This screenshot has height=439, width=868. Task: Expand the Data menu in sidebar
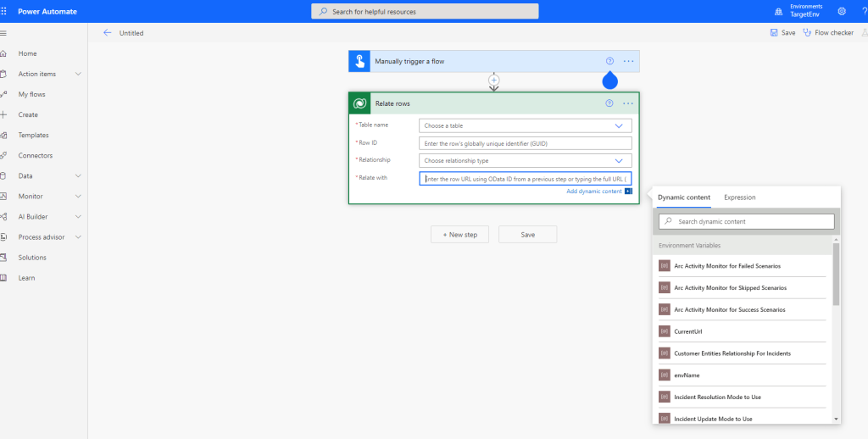click(78, 176)
